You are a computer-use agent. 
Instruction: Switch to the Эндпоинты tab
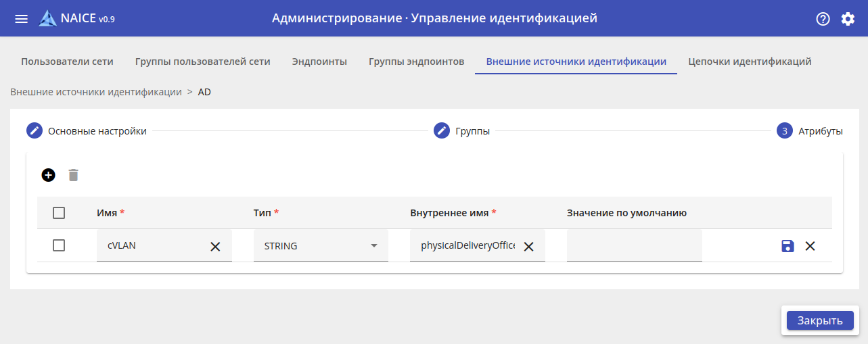click(x=319, y=62)
